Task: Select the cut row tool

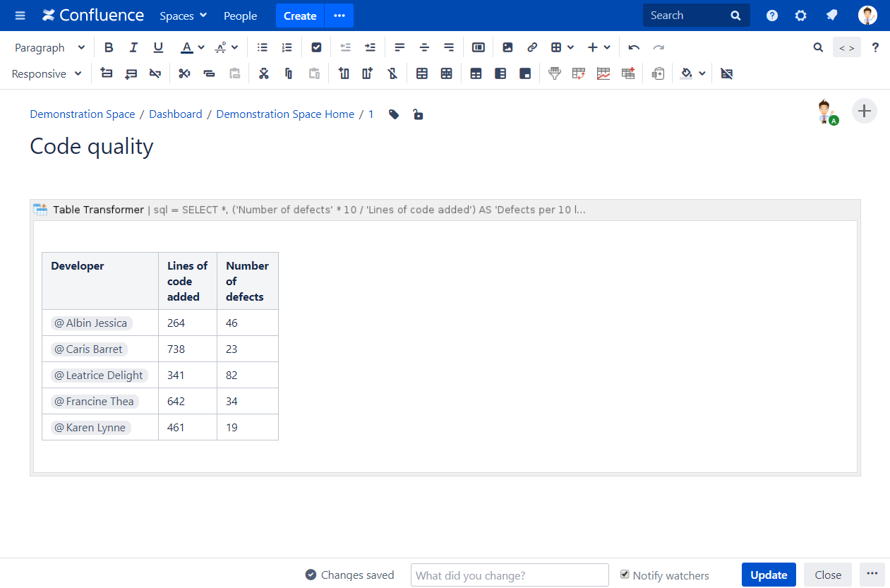Action: pyautogui.click(x=184, y=73)
